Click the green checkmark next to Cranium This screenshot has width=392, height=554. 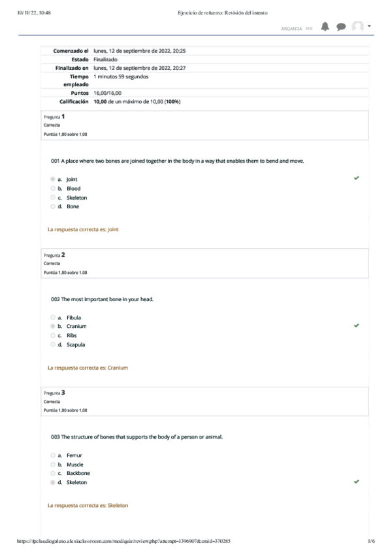[x=356, y=325]
